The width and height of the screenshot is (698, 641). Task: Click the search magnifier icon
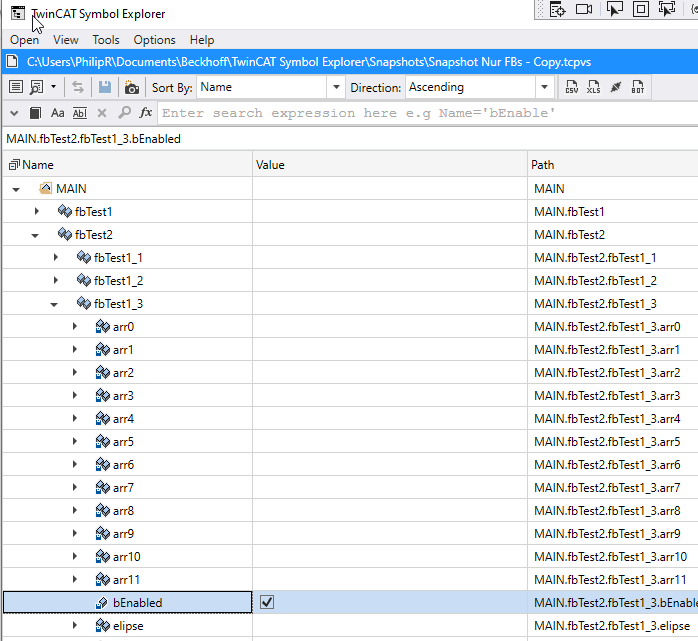pyautogui.click(x=125, y=113)
